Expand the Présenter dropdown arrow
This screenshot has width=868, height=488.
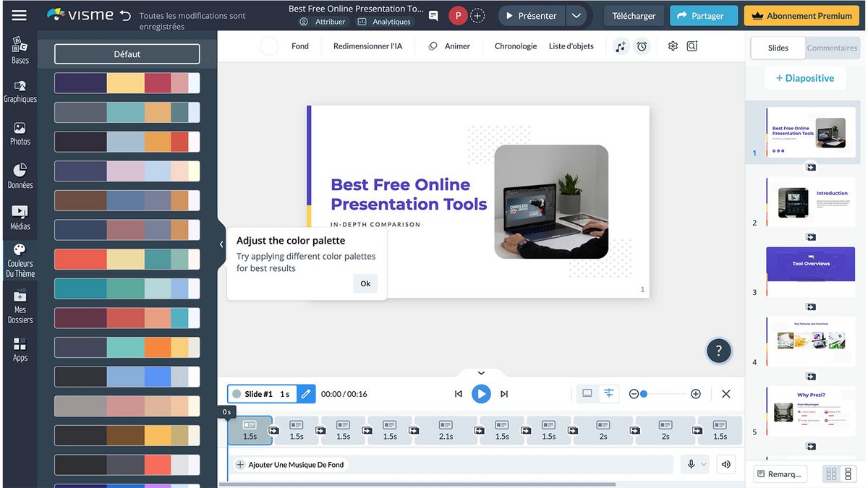point(576,15)
